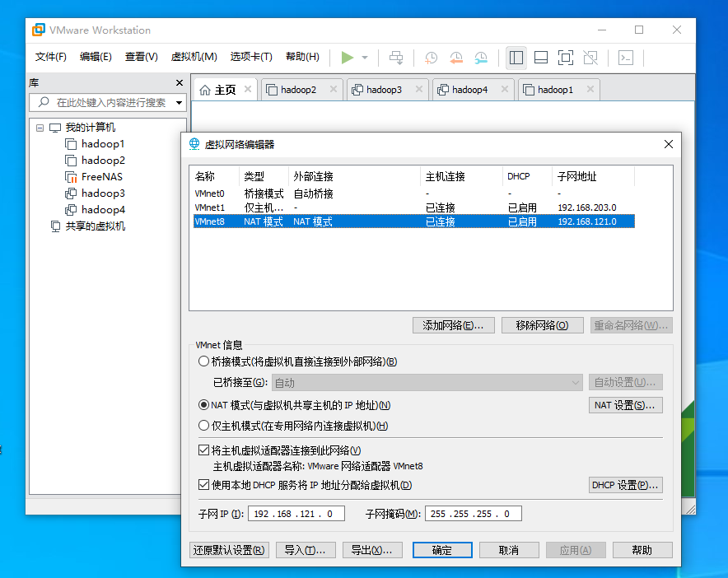Select the VMnet8 NAT network row

[413, 221]
